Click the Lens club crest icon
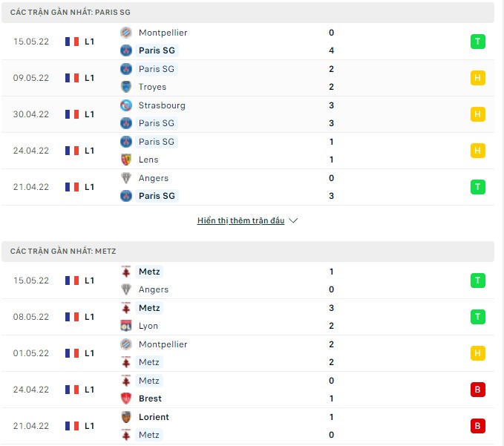504x446 pixels. (125, 160)
